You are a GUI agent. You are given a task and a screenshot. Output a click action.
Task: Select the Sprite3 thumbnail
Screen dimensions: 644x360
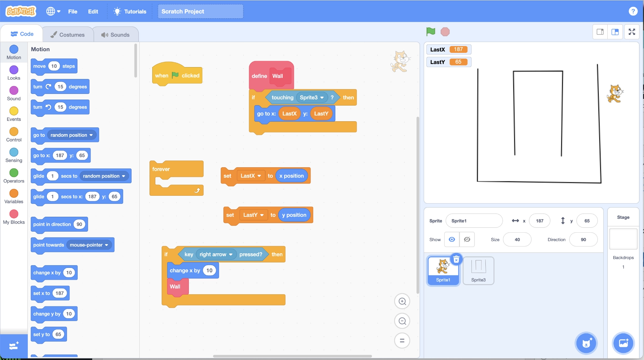click(x=478, y=270)
